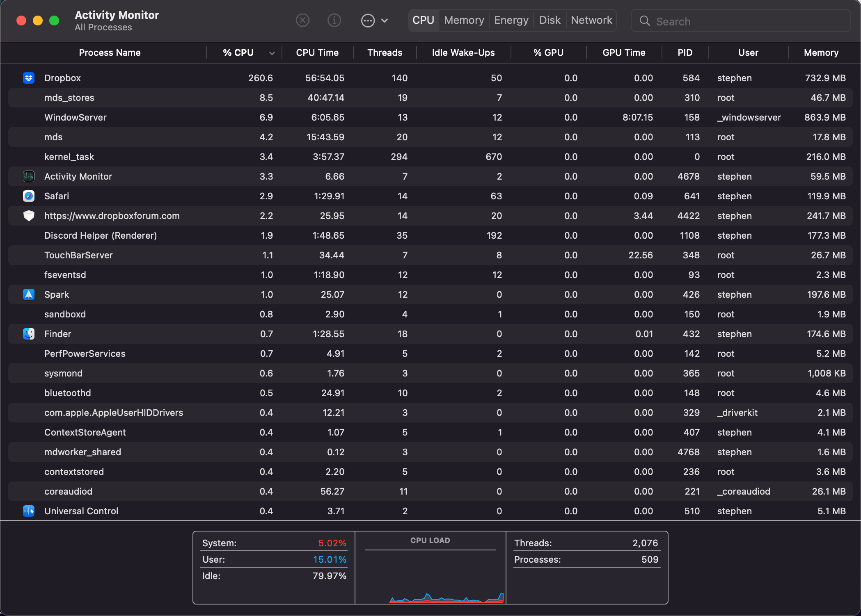The width and height of the screenshot is (861, 616).
Task: Click the Finder icon in process list
Action: click(x=28, y=334)
